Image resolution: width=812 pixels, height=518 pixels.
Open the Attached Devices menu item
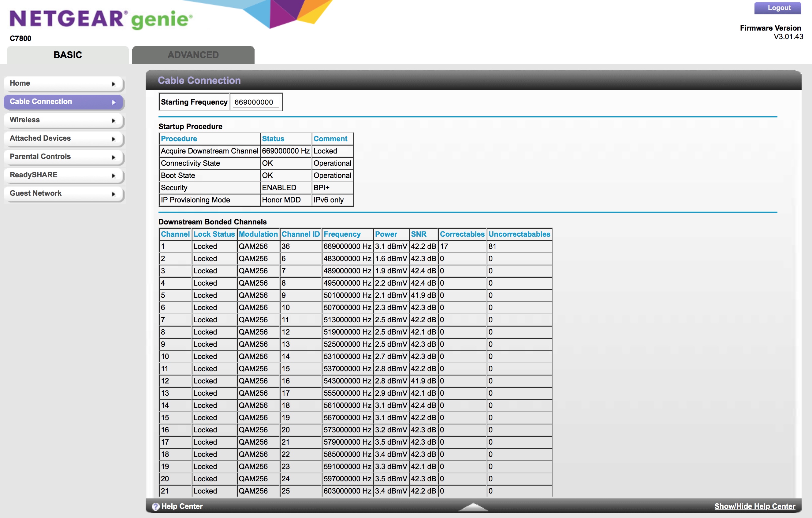(40, 138)
